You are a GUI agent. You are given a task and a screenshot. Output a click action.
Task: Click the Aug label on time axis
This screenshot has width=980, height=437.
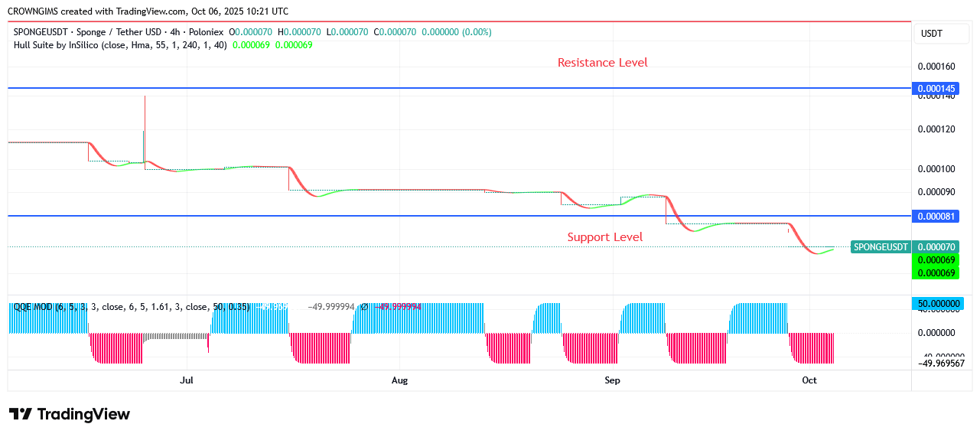[399, 380]
